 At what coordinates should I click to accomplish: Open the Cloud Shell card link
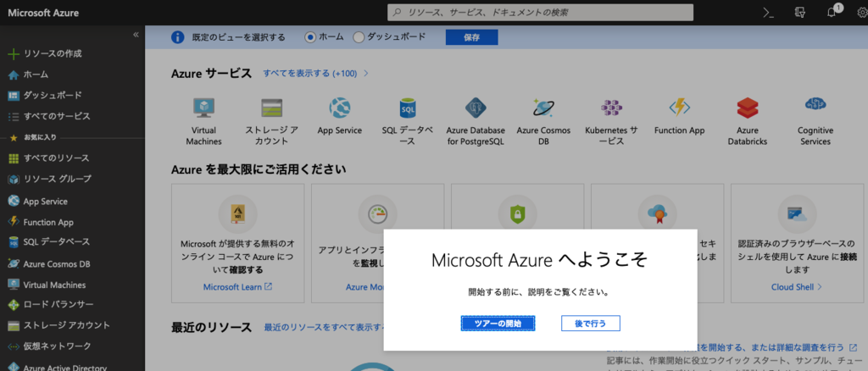[797, 287]
